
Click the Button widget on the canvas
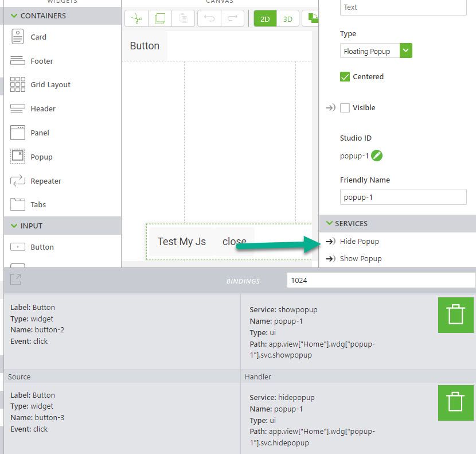coord(145,46)
